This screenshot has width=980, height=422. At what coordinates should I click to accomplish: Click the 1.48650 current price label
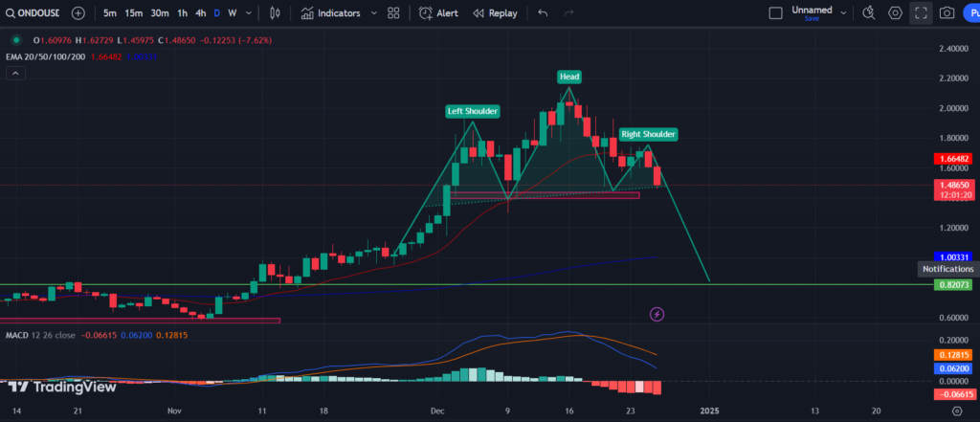pyautogui.click(x=952, y=185)
